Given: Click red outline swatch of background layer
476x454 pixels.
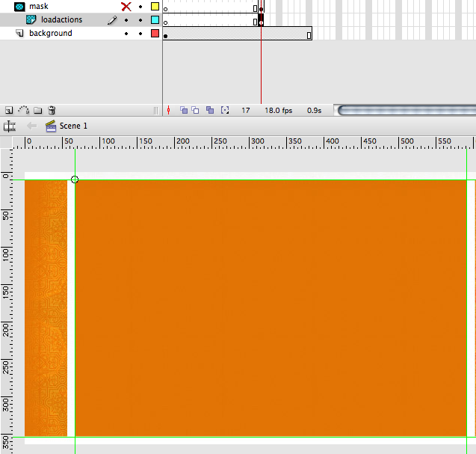Looking at the screenshot, I should point(155,33).
